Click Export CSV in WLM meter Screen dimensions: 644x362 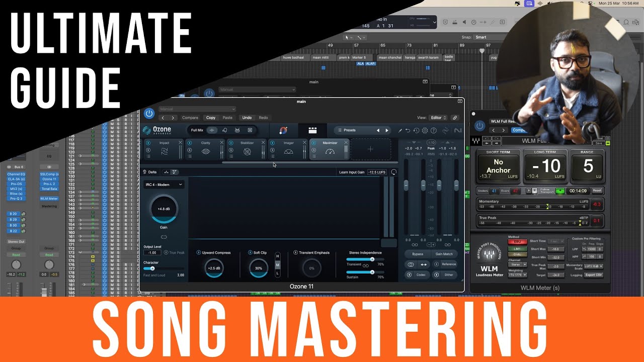point(594,275)
